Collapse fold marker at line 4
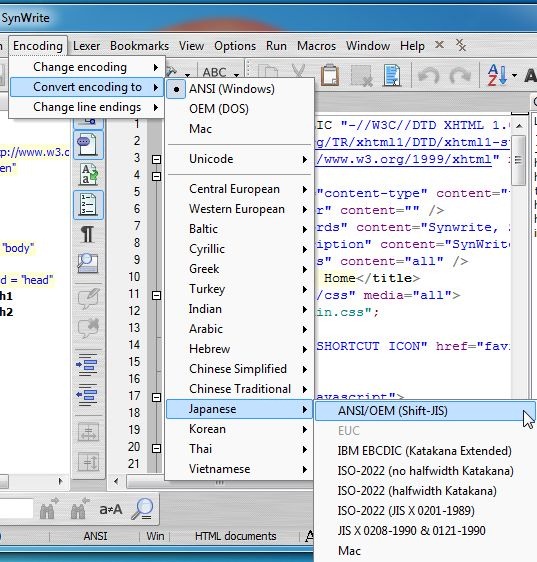The height and width of the screenshot is (562, 537). (x=156, y=176)
